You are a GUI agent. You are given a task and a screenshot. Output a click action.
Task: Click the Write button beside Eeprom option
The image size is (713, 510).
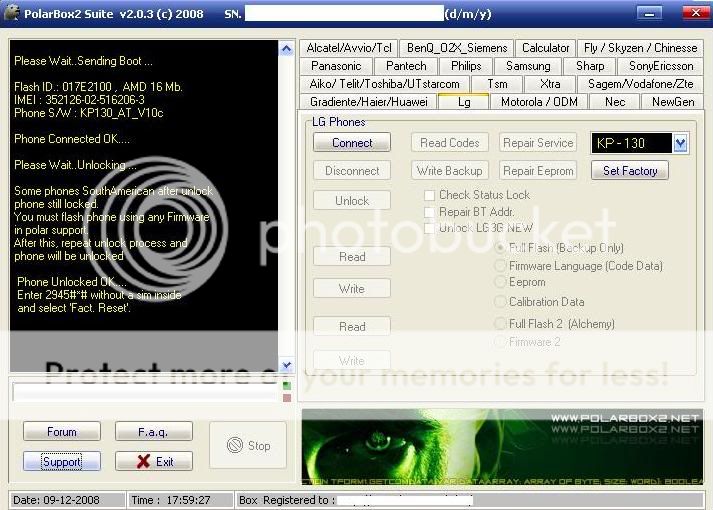tap(351, 289)
